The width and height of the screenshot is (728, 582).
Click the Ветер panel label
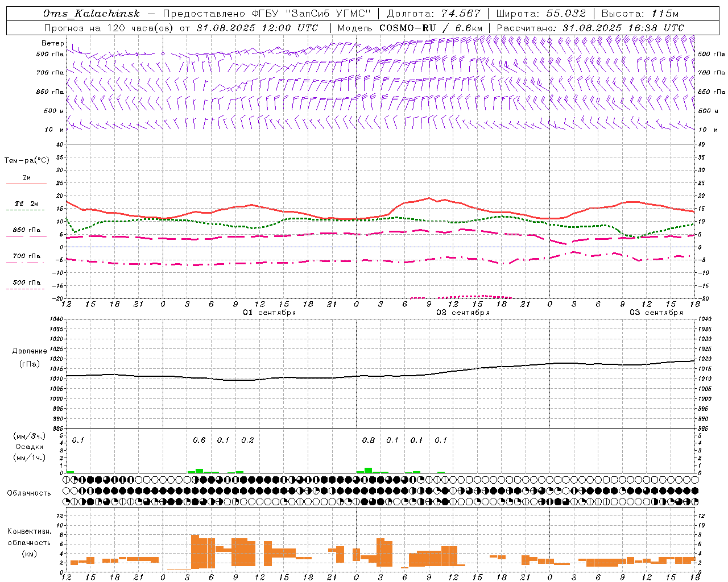click(x=52, y=43)
